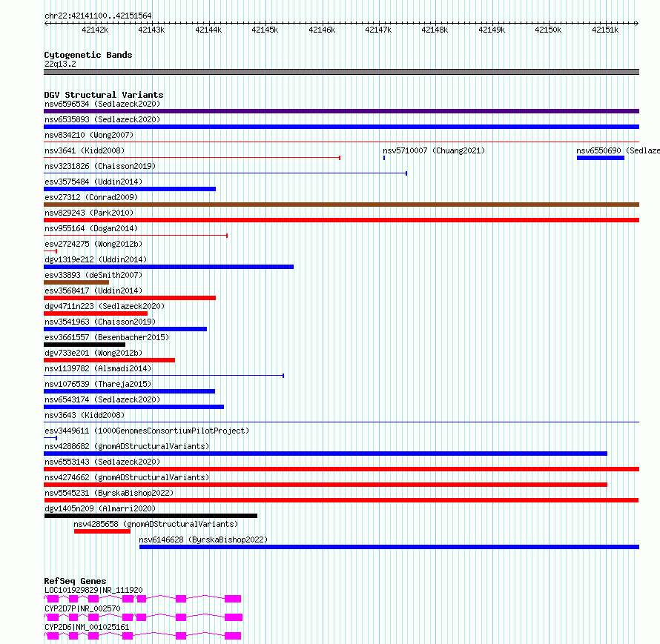Select nsv829243 (Park2010) label
Screen dimensions: 660x644
point(89,213)
